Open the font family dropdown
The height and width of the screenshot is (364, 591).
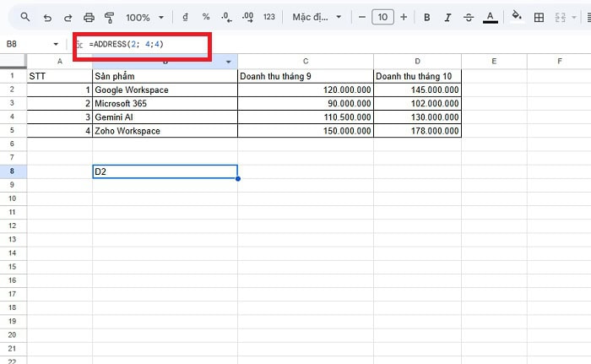(x=317, y=17)
